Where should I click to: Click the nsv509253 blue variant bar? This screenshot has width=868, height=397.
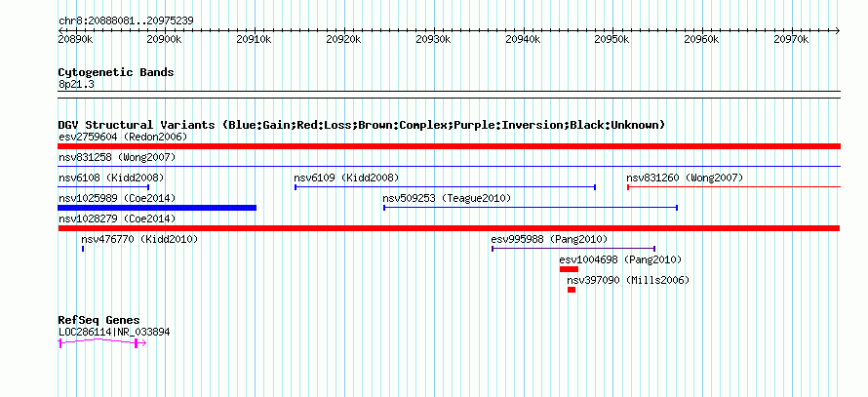coord(531,208)
